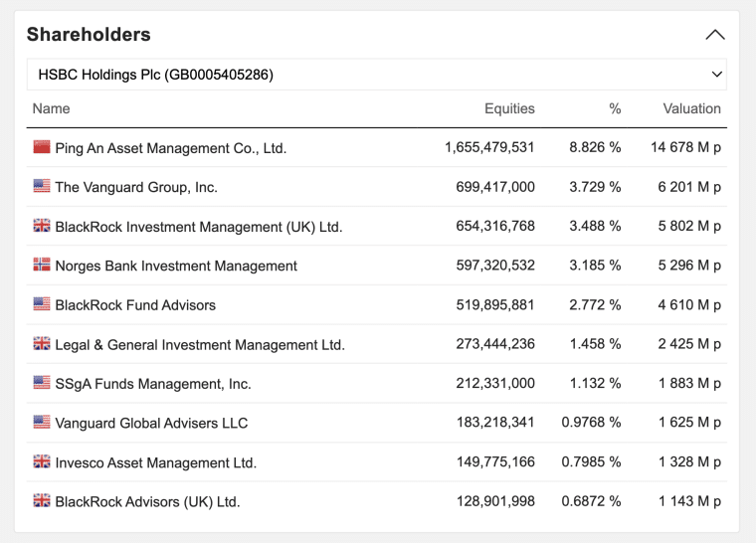Select equities value 597,320,532
756x543 pixels.
(495, 266)
